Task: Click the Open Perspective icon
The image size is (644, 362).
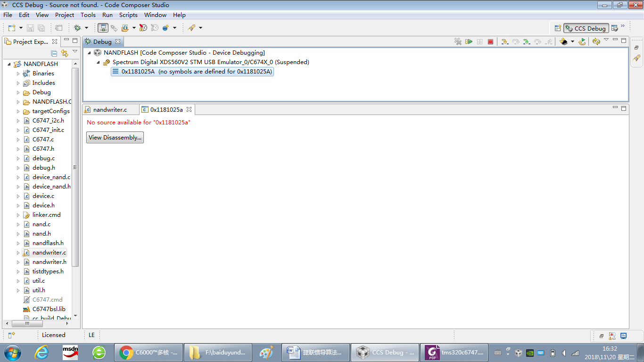Action: pyautogui.click(x=558, y=28)
